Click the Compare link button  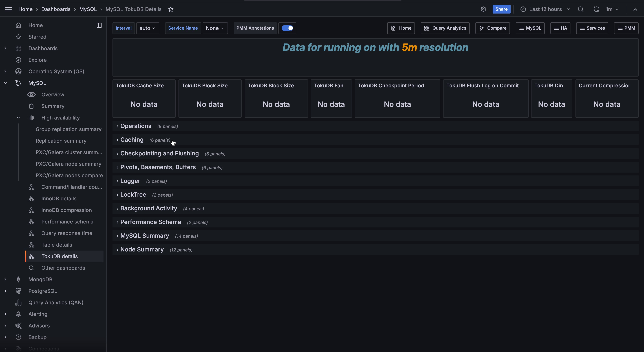pos(493,28)
